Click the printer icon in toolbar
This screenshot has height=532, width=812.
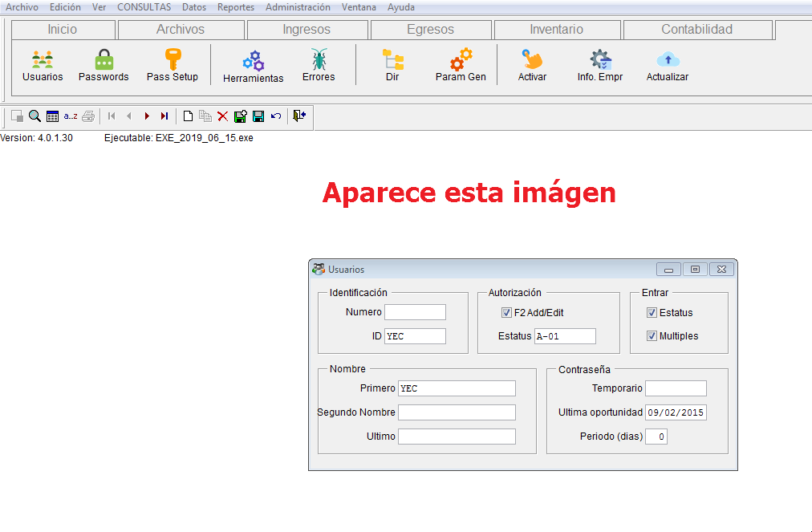[x=88, y=116]
